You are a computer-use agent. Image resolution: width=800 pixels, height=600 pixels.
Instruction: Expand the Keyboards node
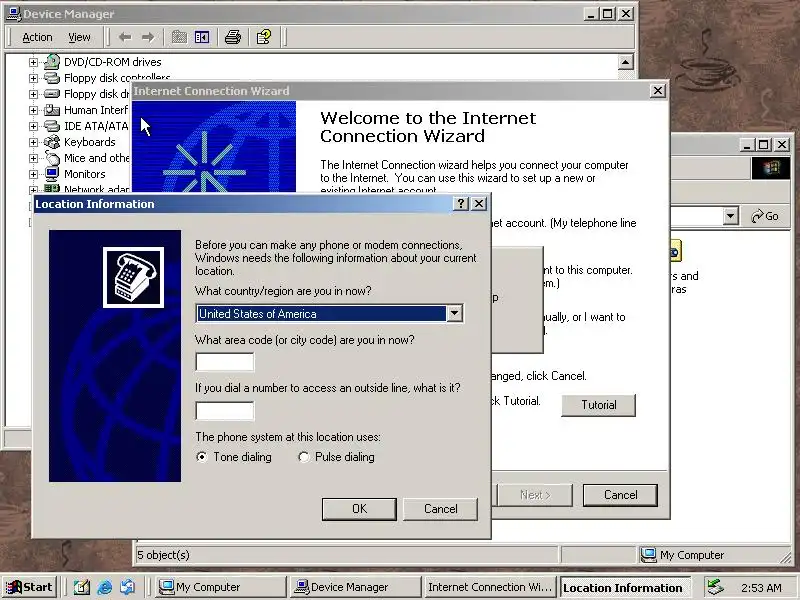[x=33, y=142]
